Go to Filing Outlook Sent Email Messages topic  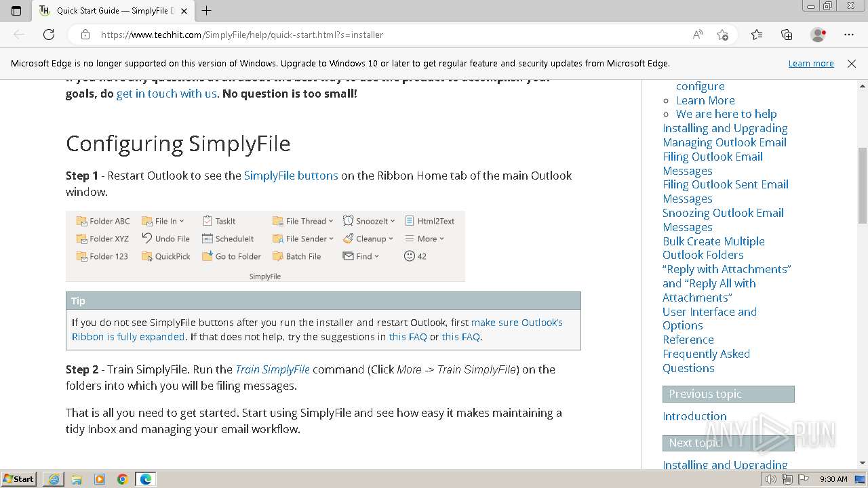tap(726, 191)
